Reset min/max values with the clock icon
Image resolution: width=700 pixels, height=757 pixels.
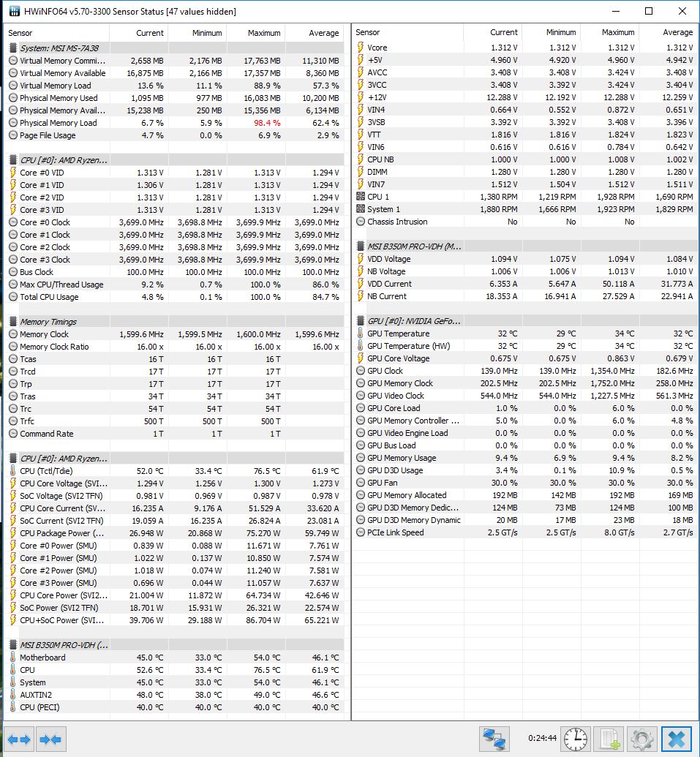(x=576, y=739)
